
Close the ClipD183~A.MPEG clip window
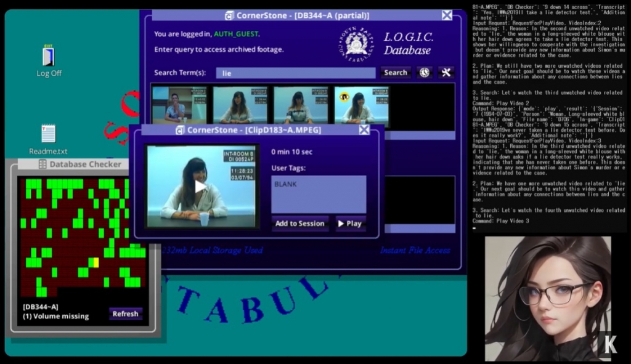pos(364,130)
